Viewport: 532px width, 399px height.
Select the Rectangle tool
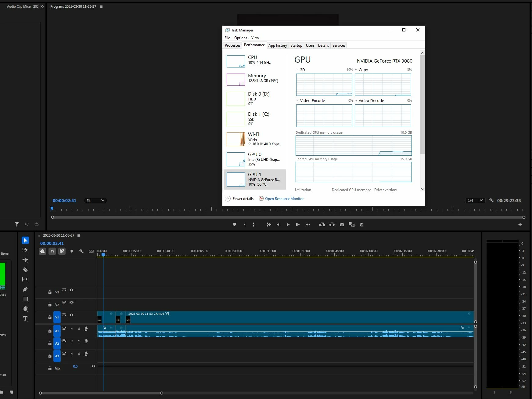[x=25, y=299]
